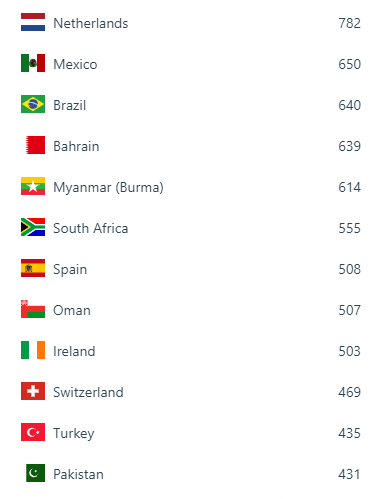Select the Pakistan country label
This screenshot has height=499, width=379.
tap(78, 474)
